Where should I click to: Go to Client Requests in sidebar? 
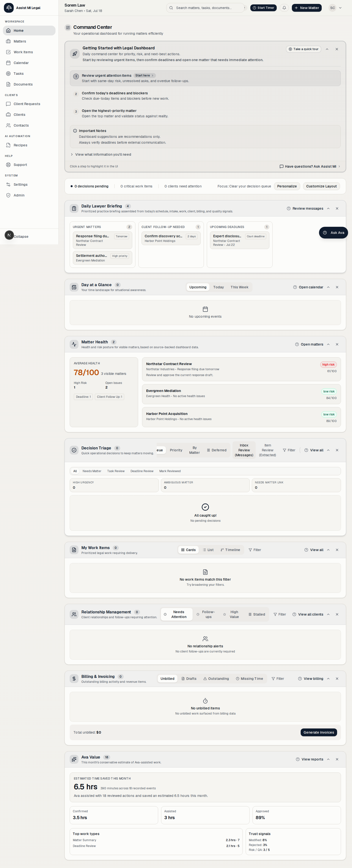coord(29,104)
